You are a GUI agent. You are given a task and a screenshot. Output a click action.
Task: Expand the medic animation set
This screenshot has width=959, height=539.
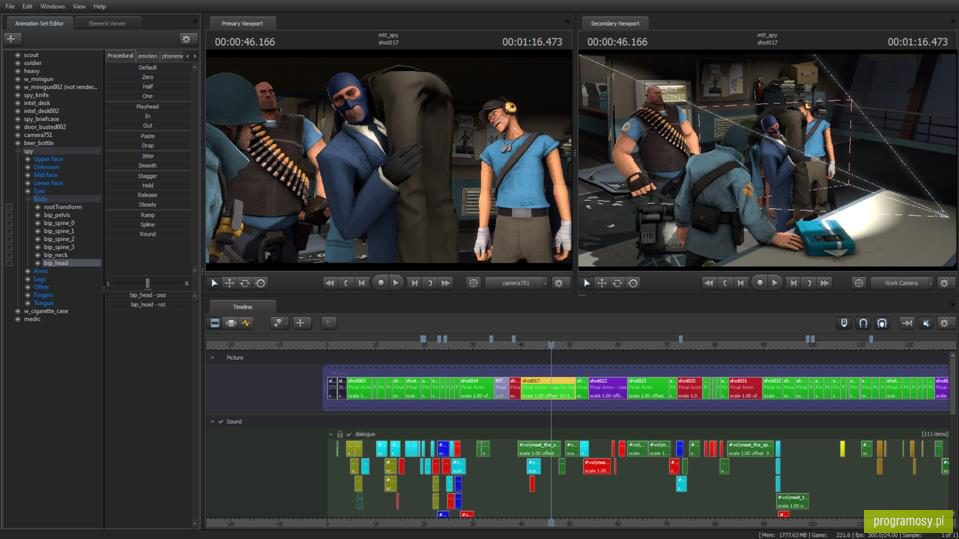(x=18, y=319)
